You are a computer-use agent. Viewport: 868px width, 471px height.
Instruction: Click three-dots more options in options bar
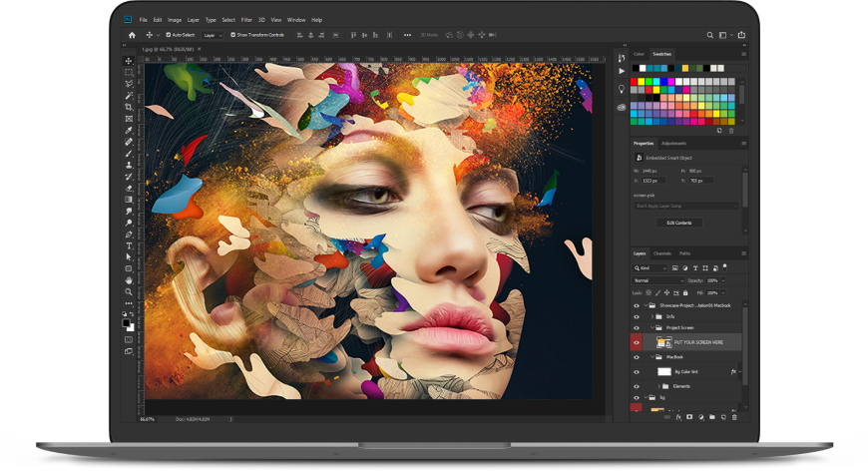407,35
